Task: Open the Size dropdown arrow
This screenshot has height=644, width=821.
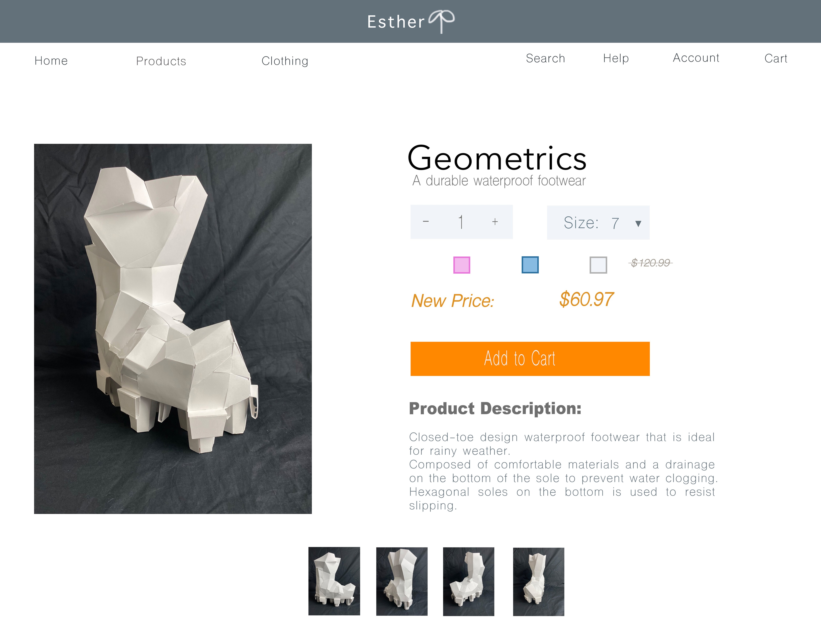Action: point(638,224)
